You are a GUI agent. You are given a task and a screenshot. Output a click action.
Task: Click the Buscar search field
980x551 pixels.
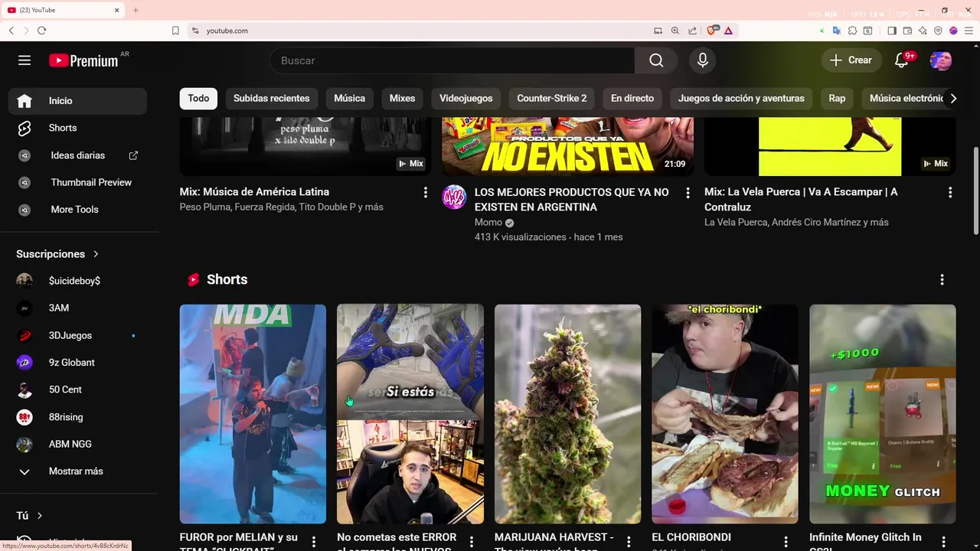click(452, 60)
